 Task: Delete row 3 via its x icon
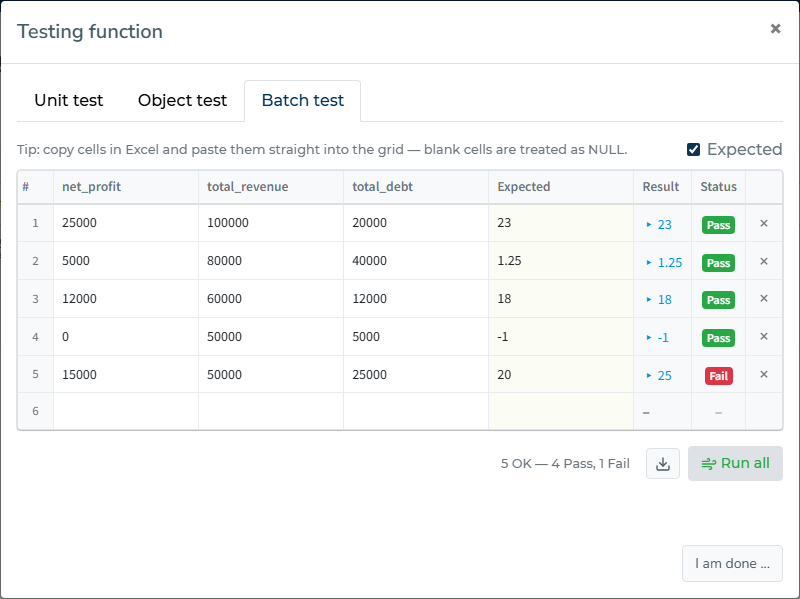click(x=764, y=298)
